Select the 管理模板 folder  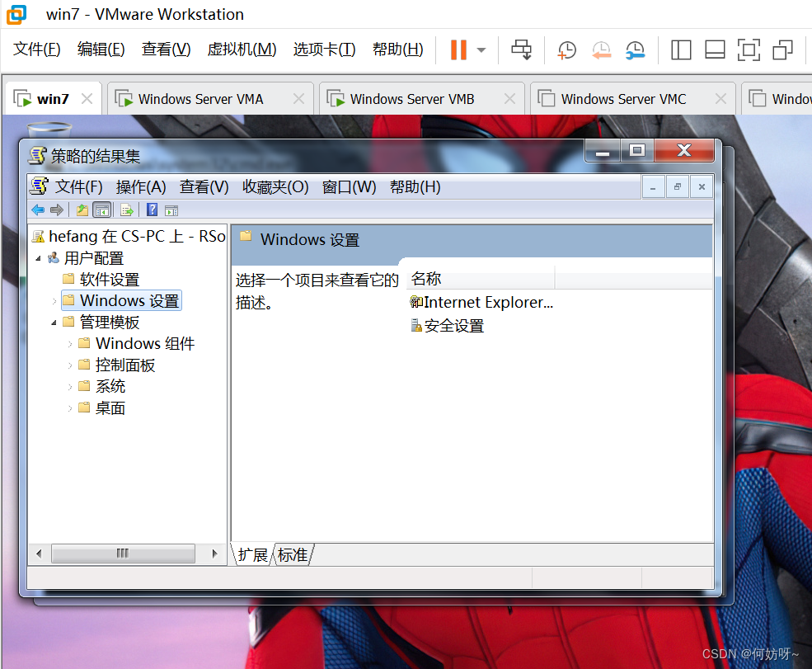coord(101,323)
